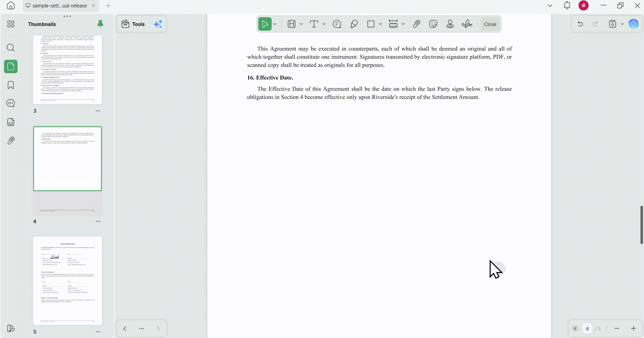Open the Measure tool dropdown arrow
Viewport: 644px width, 338px height.
403,24
